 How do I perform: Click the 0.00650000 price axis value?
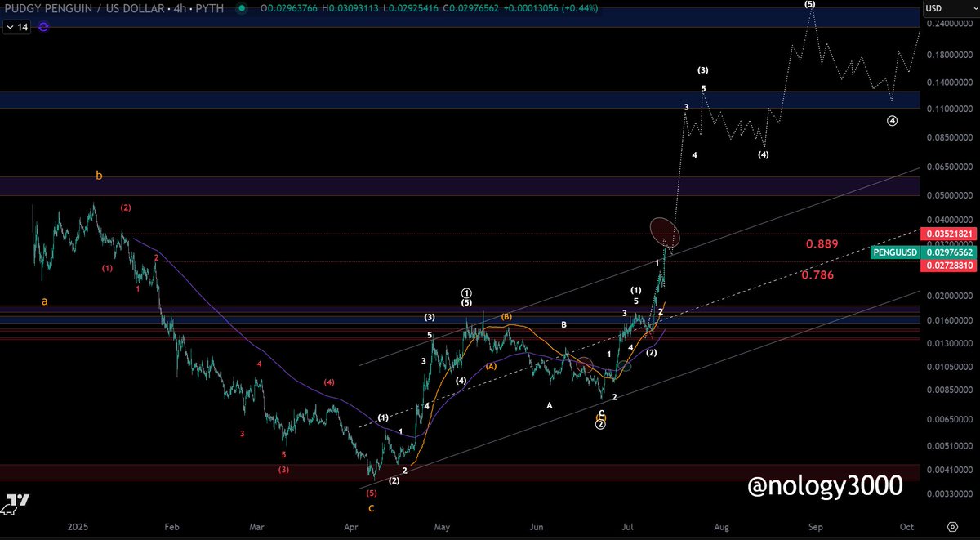949,419
